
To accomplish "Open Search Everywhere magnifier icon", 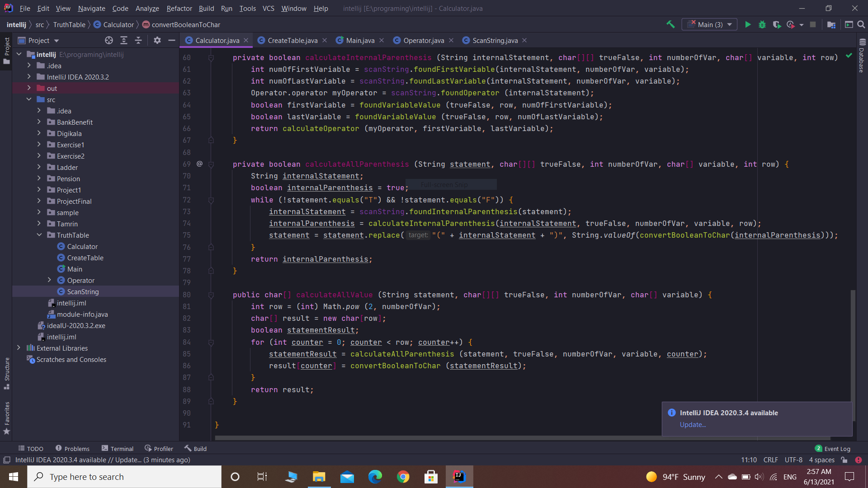I will [861, 24].
